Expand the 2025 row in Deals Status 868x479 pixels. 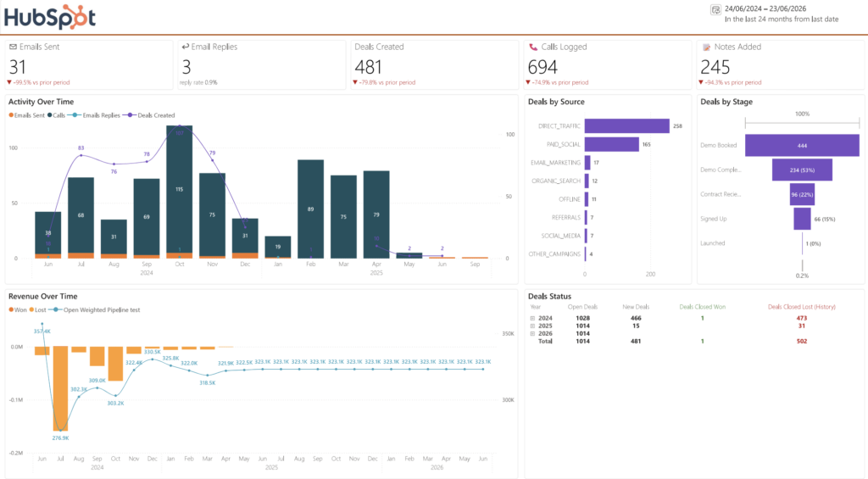point(532,326)
